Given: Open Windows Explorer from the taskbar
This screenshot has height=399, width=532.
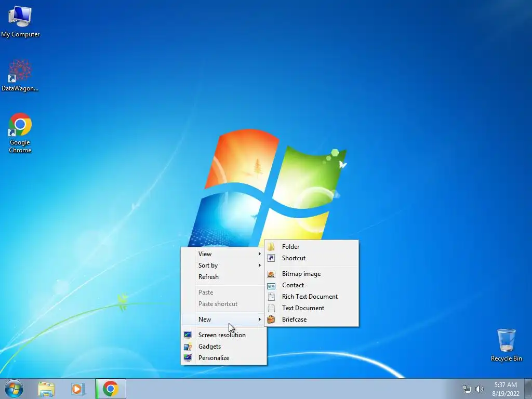Looking at the screenshot, I should [46, 389].
